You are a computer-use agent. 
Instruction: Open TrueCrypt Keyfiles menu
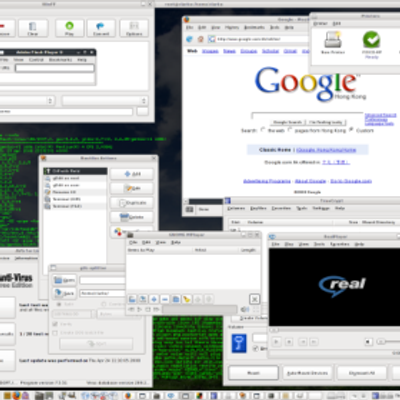tap(258, 208)
